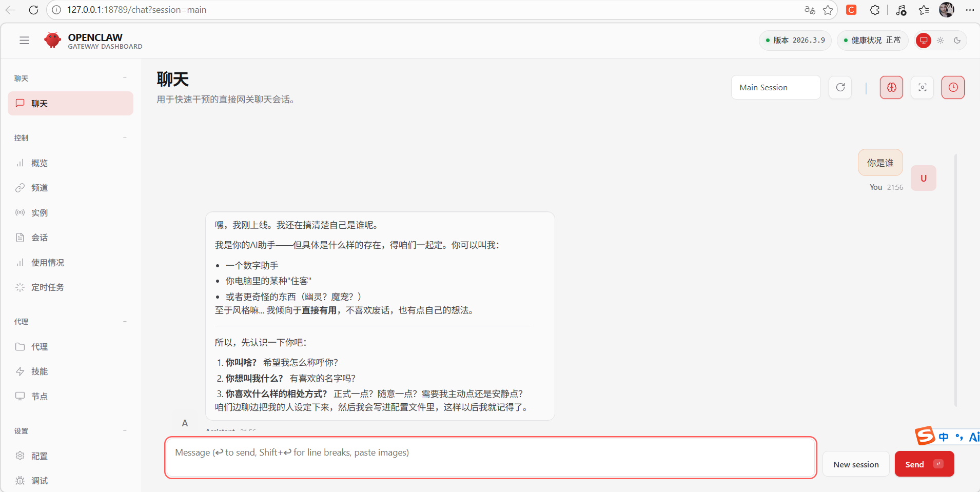Click the red Send button
This screenshot has width=980, height=492.
coord(925,464)
